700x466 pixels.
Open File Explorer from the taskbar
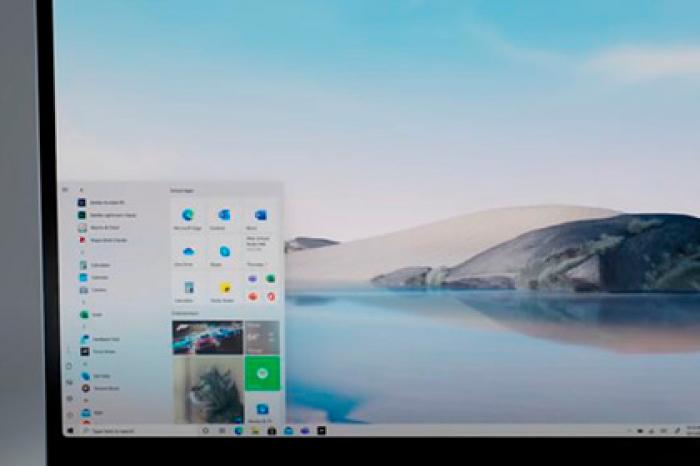255,431
